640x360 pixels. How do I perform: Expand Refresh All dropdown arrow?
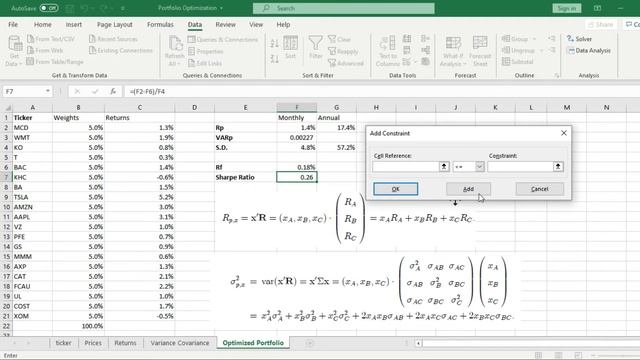tap(179, 64)
